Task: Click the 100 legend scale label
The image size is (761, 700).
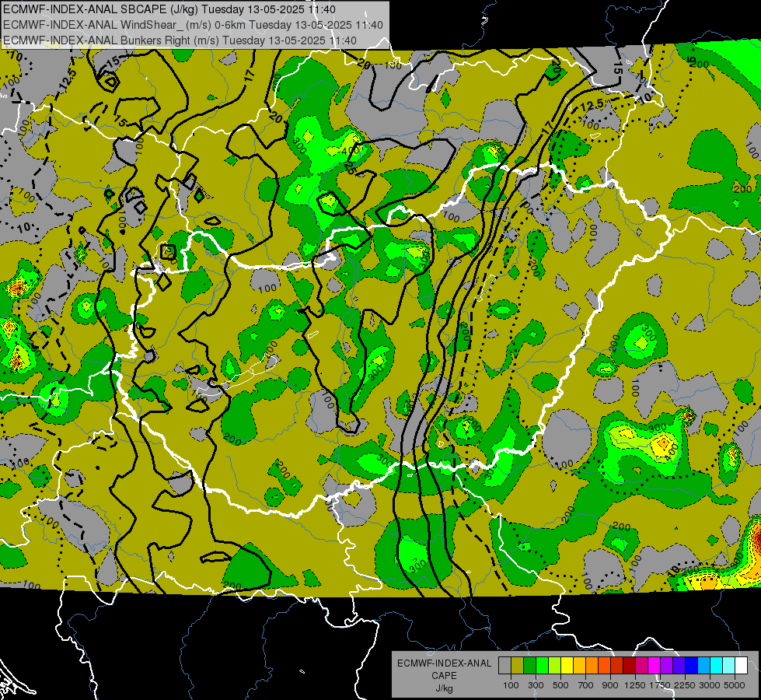Action: coord(511,685)
